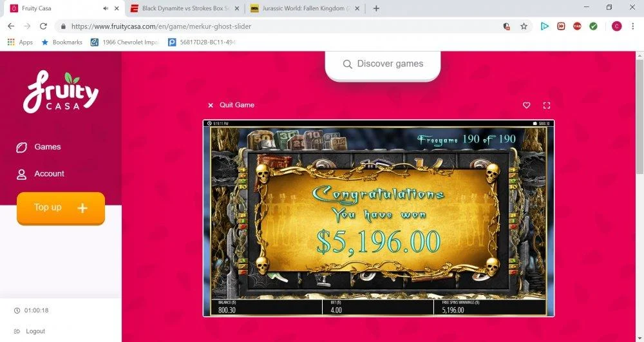The image size is (644, 342).
Task: Mute audio icon on Fruity Casa tab
Action: pyautogui.click(x=106, y=8)
